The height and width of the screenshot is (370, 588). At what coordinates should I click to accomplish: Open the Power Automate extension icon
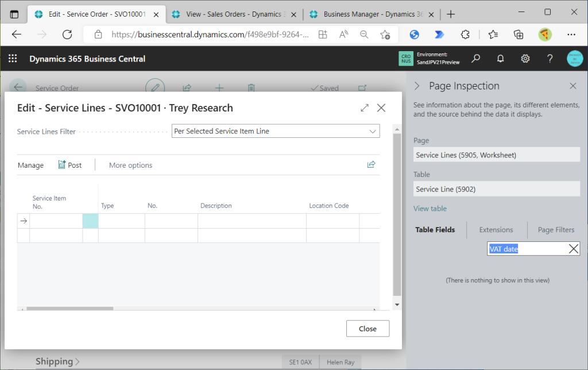439,34
